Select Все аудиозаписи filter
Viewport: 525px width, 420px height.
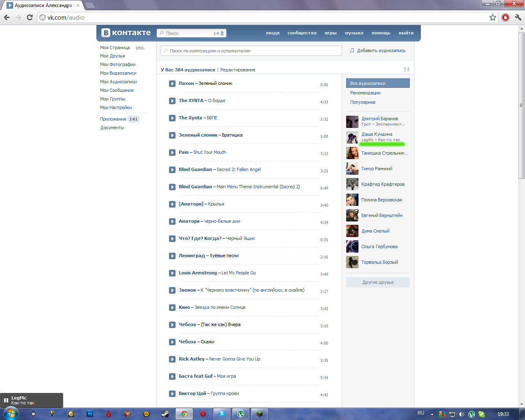[378, 83]
